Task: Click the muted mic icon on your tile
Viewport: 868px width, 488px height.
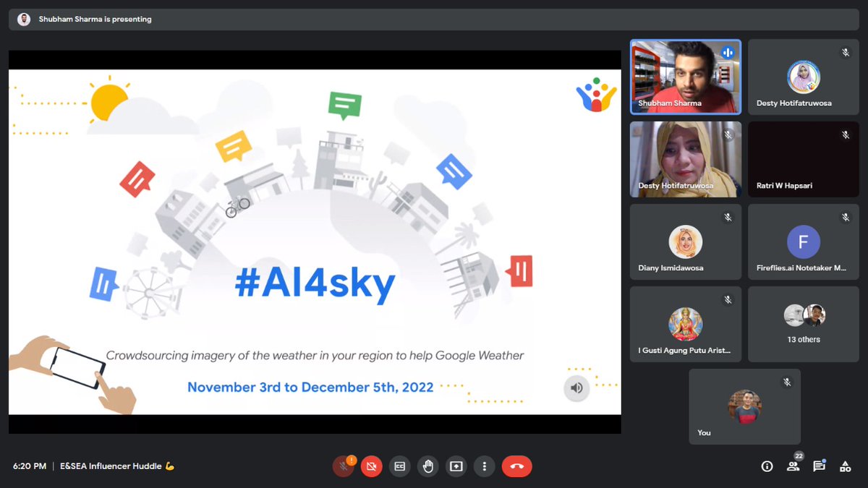Action: [x=786, y=382]
